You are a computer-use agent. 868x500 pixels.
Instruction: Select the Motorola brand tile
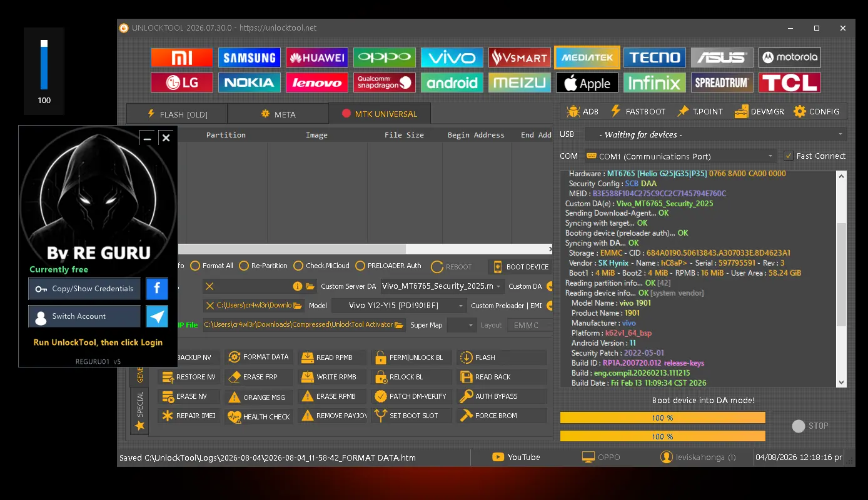[790, 57]
